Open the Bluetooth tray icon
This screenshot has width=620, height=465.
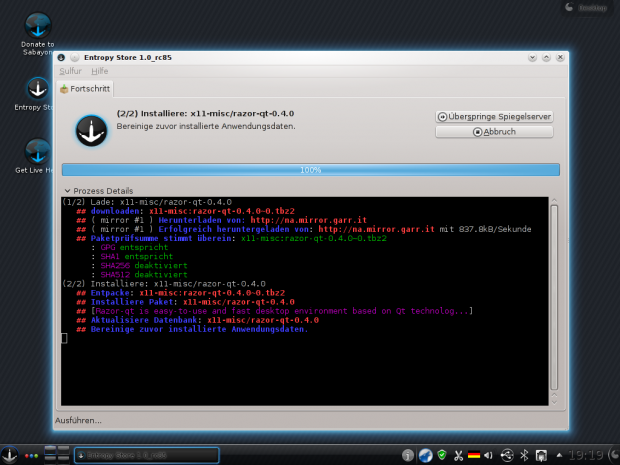click(524, 456)
